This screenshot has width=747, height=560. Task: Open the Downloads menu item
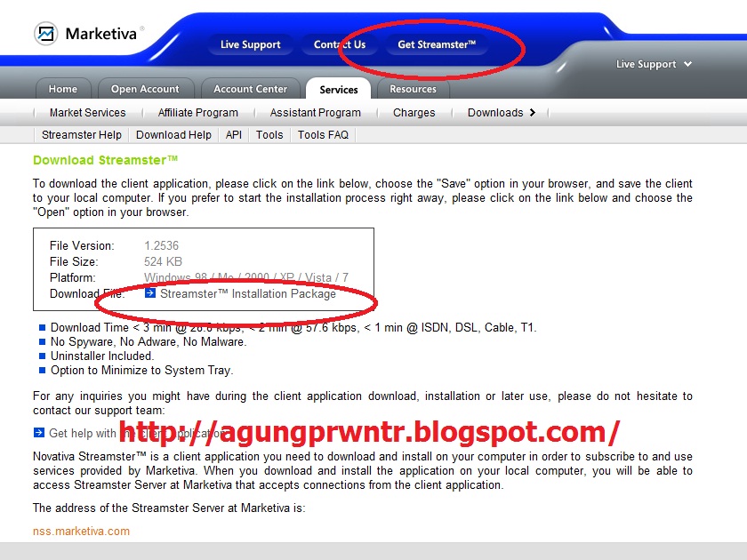[x=495, y=112]
